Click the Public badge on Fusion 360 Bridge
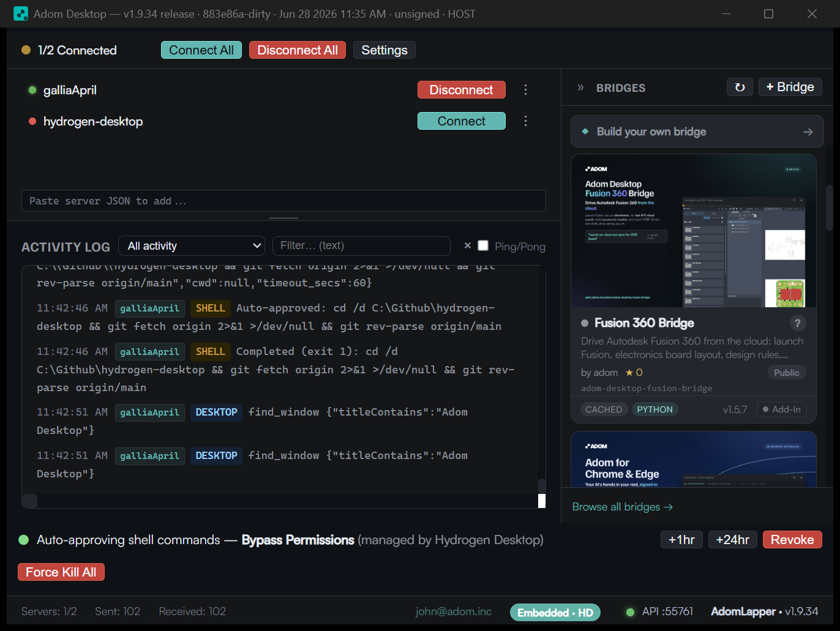840x631 pixels. [x=787, y=373]
